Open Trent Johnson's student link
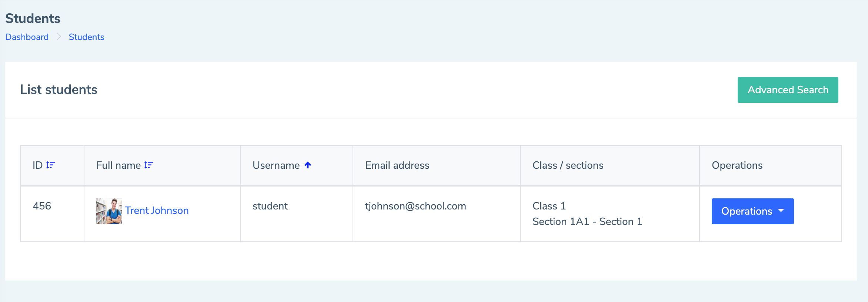868x302 pixels. 157,211
